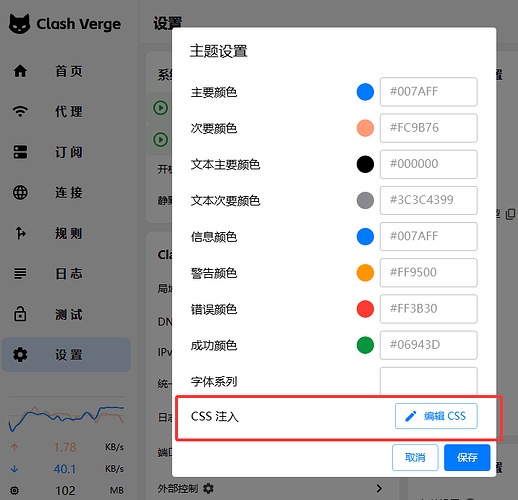Go to the 订阅 sidebar menu item
The image size is (518, 500).
tap(66, 152)
